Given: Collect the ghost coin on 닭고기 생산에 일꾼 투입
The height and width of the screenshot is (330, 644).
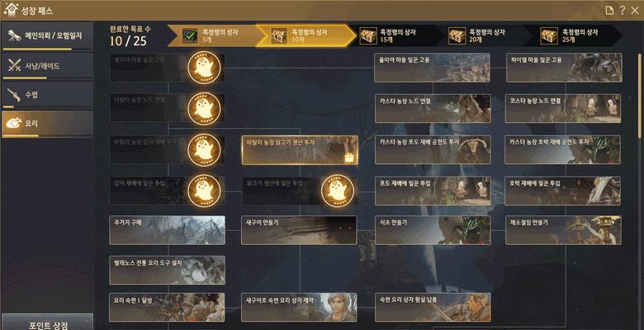Looking at the screenshot, I should click(x=338, y=191).
